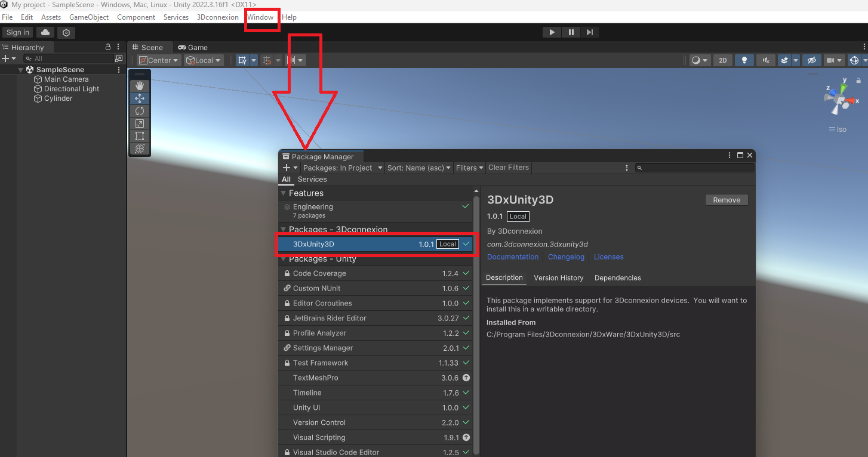Switch to Services tab in Package Manager
Viewport: 868px width, 457px height.
click(312, 179)
